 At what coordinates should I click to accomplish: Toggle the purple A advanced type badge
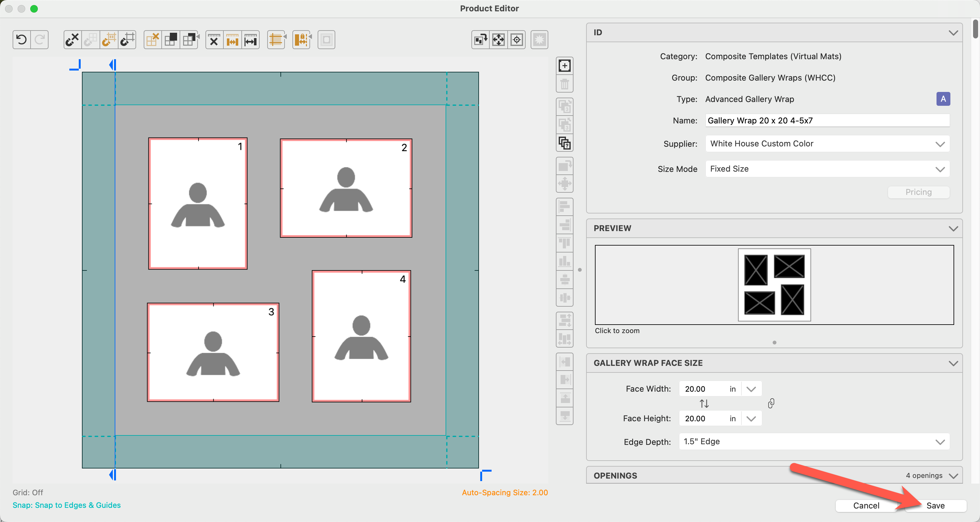pyautogui.click(x=943, y=99)
